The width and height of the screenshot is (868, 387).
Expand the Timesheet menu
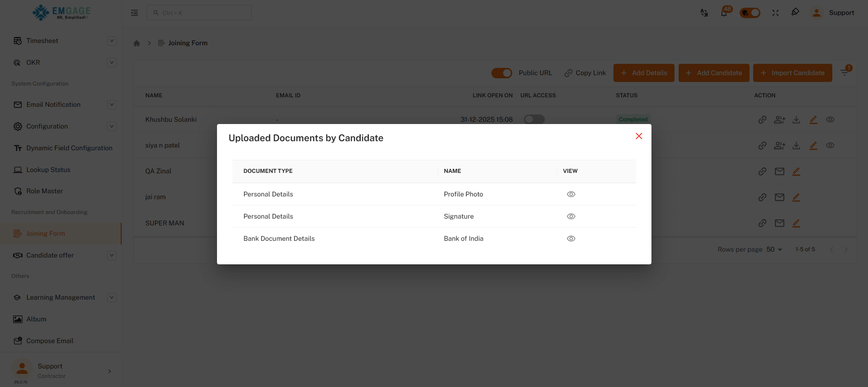click(x=112, y=41)
